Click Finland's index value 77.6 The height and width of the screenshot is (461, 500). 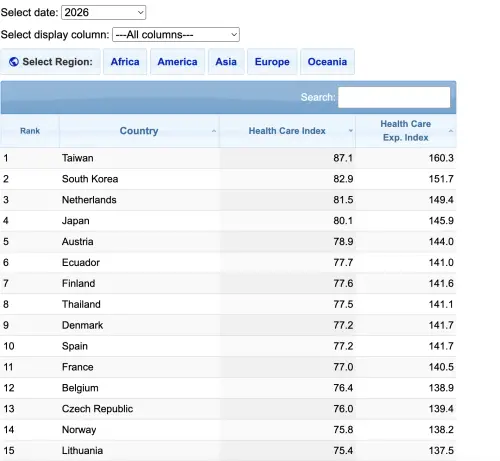click(x=343, y=284)
